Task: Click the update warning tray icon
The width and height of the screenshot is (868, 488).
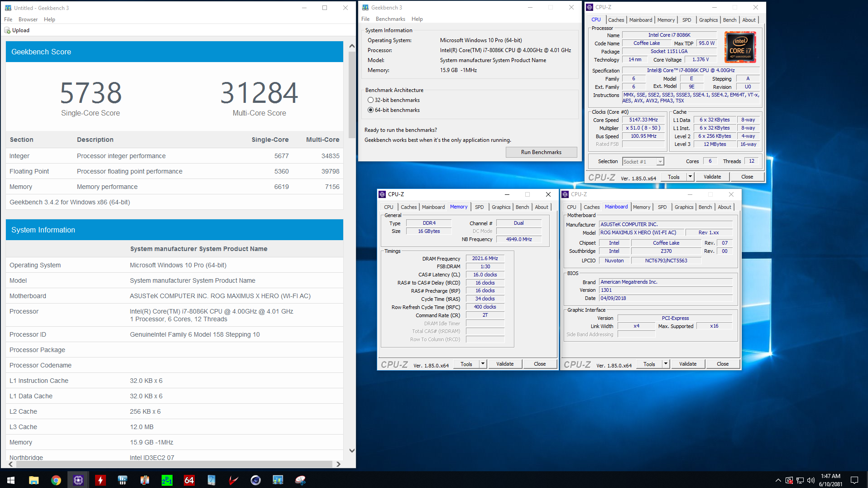Action: pos(789,480)
